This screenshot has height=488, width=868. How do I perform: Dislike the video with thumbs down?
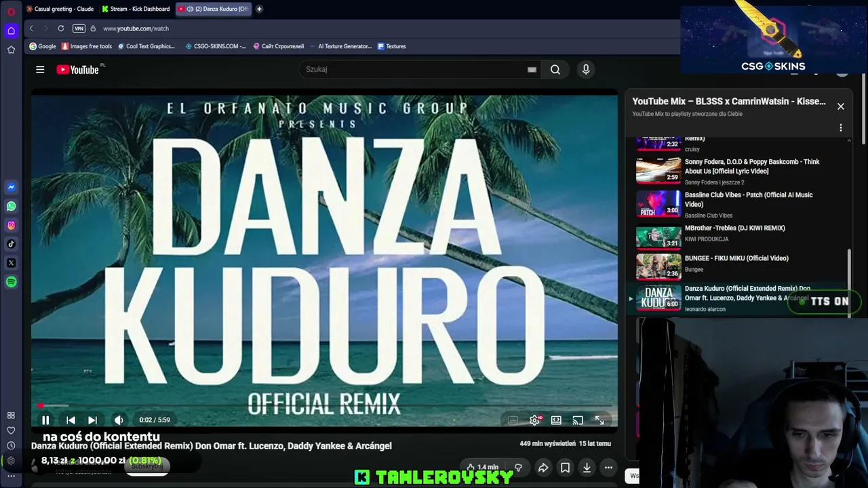point(518,468)
